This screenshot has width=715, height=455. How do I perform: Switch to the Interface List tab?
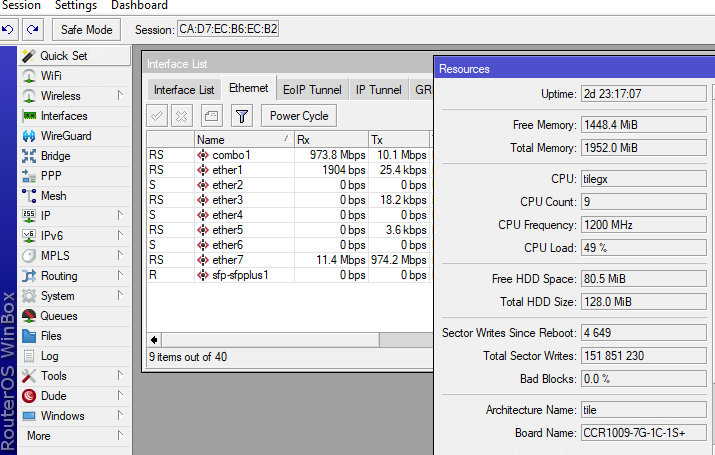point(184,90)
